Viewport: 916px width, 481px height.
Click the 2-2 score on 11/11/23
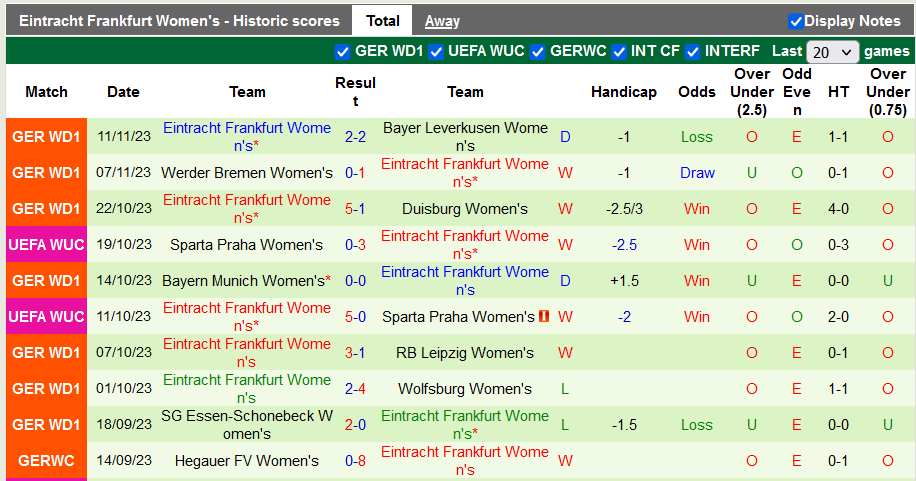(355, 137)
